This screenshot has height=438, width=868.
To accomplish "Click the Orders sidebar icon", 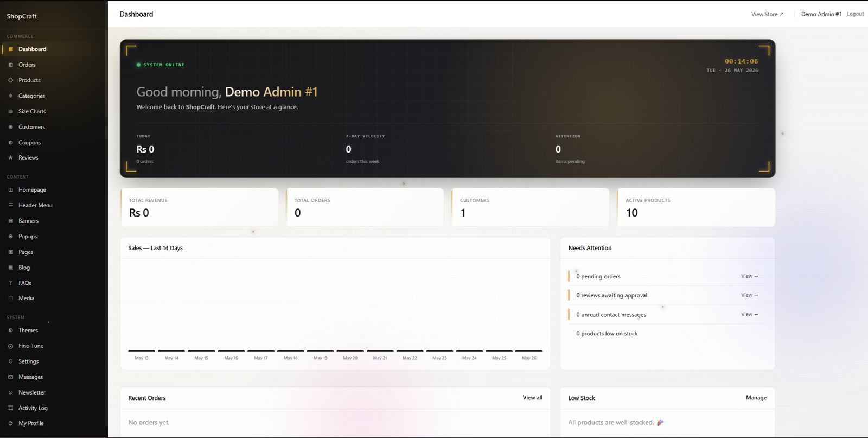I will pyautogui.click(x=10, y=65).
